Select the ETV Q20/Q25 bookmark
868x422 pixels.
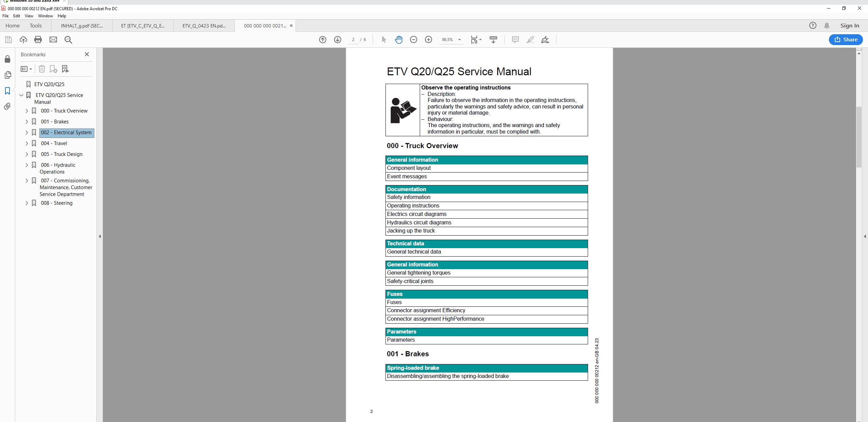(x=49, y=84)
